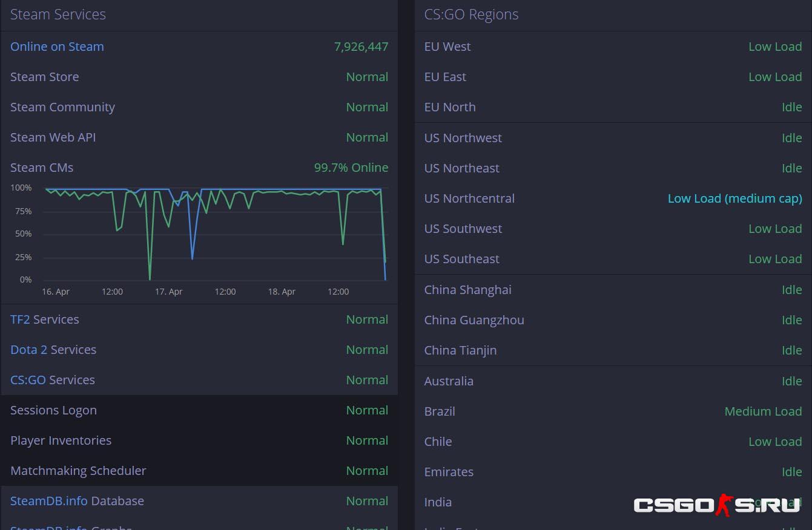Click the 99.7% Online status value
This screenshot has width=812, height=530.
[351, 168]
